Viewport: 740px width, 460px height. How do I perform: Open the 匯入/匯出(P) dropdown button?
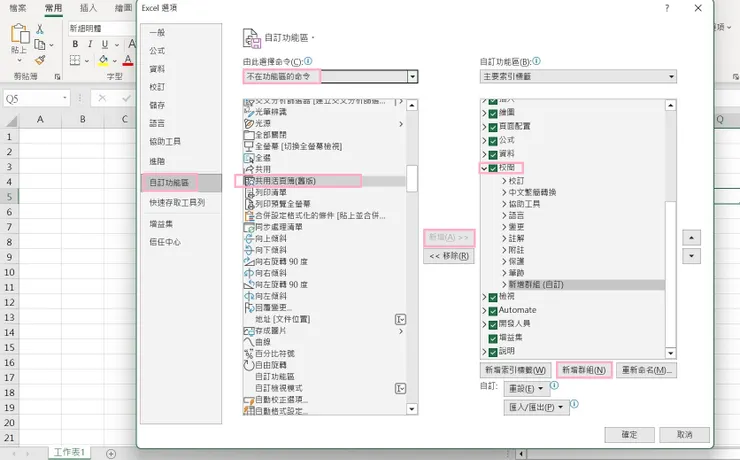coord(537,407)
